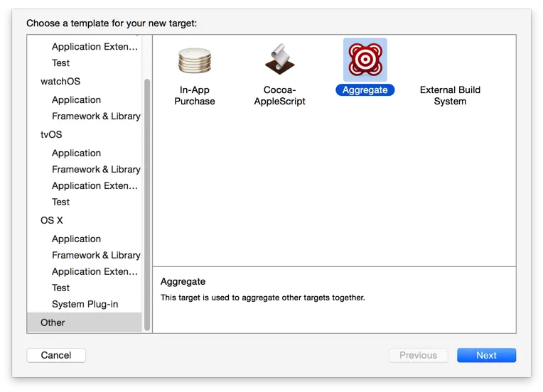Screen dimensions: 543x392
Task: Click the Previous button
Action: click(419, 355)
